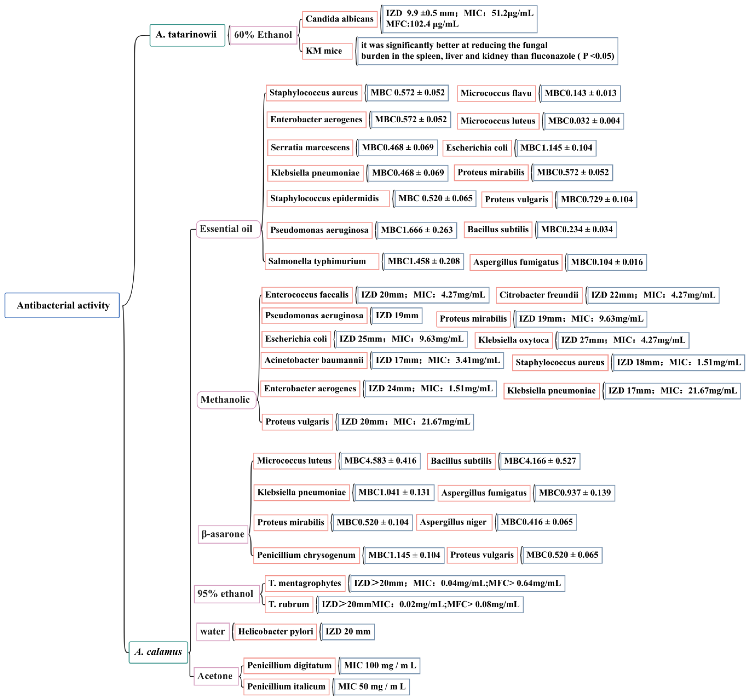The height and width of the screenshot is (700, 749).
Task: Select the β-asarone branch node
Action: [x=223, y=534]
